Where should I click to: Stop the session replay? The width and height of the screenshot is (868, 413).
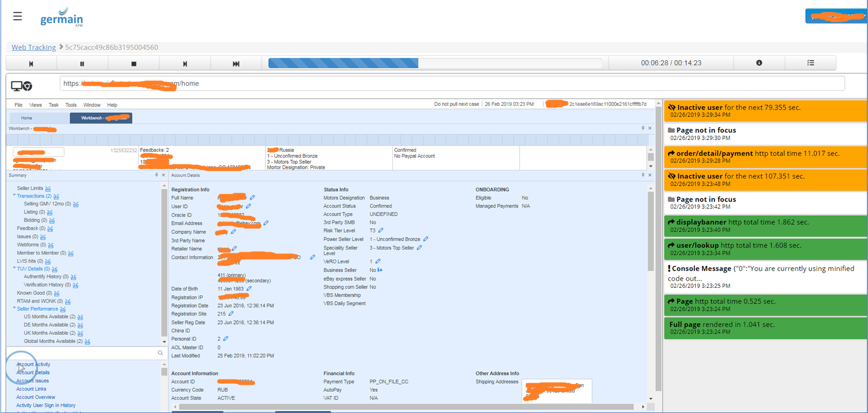click(134, 63)
